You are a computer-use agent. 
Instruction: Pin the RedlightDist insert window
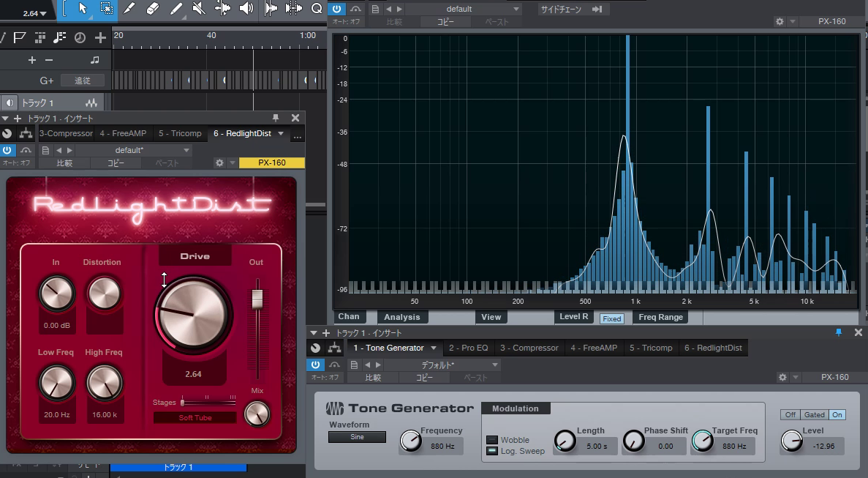pos(275,118)
